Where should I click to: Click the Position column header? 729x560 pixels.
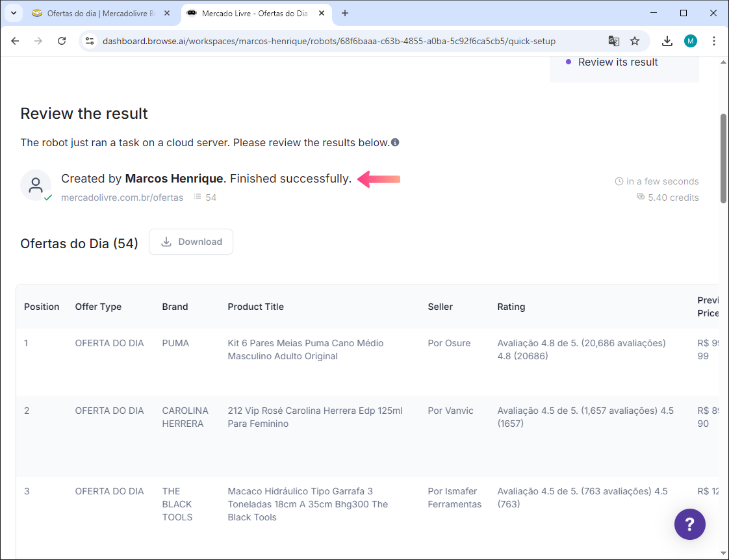42,307
